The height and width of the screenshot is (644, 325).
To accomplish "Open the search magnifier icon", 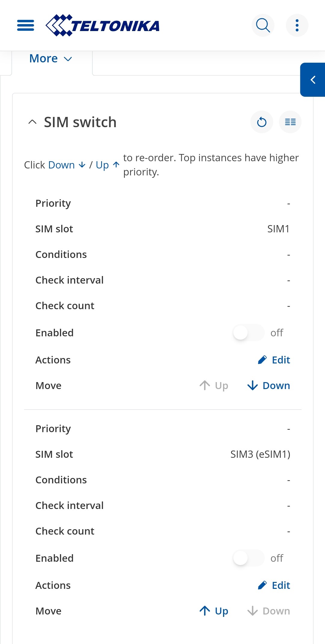I will pos(263,25).
